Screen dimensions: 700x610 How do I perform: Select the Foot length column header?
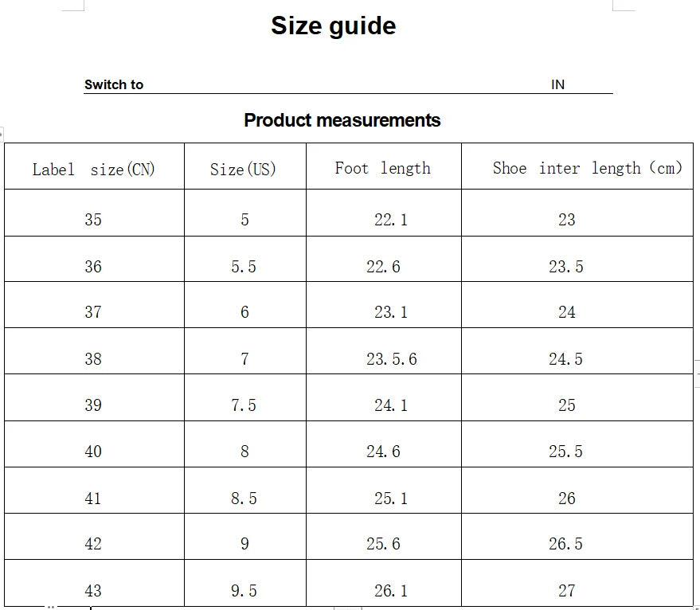coord(382,168)
